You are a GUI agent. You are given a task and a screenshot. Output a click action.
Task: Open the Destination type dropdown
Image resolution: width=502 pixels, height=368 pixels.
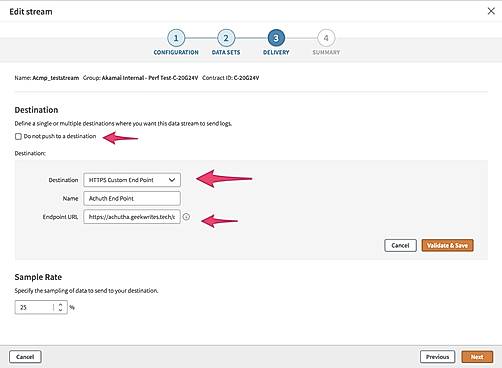coord(132,180)
